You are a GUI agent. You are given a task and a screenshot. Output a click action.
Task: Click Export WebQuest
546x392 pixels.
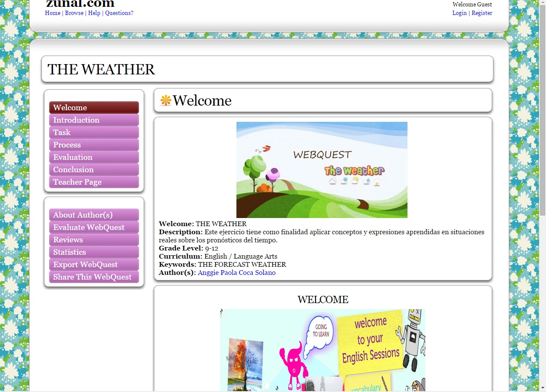tap(94, 265)
